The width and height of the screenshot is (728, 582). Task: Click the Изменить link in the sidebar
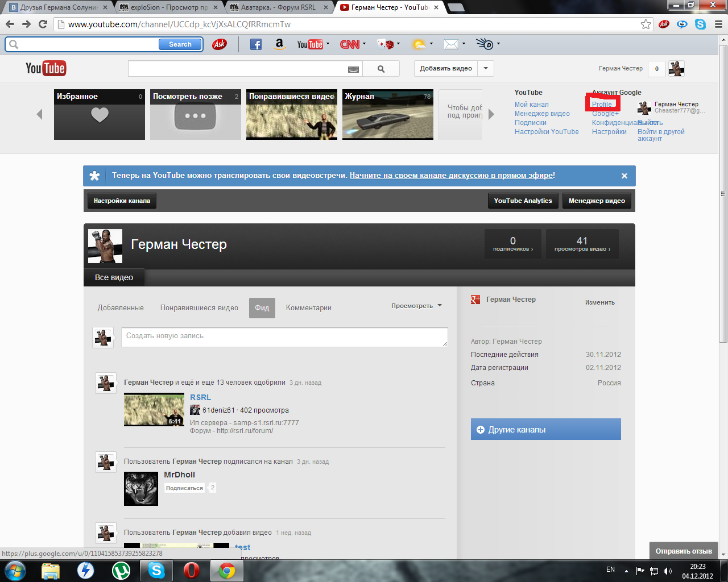tap(600, 302)
